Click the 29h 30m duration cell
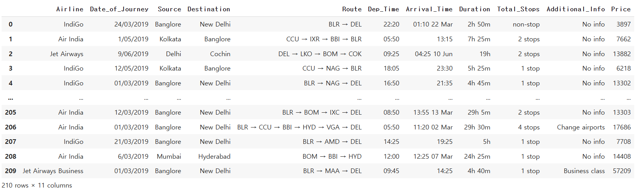Image resolution: width=644 pixels, height=193 pixels. pyautogui.click(x=477, y=127)
